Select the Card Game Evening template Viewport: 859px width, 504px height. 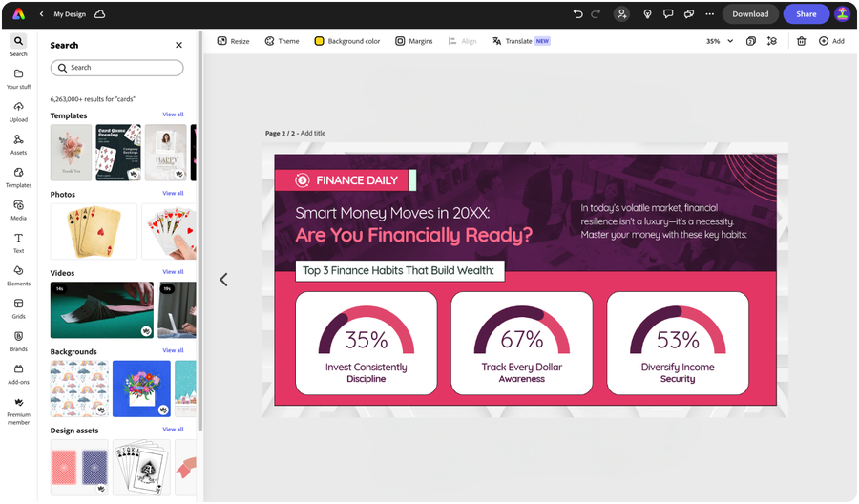(x=118, y=153)
